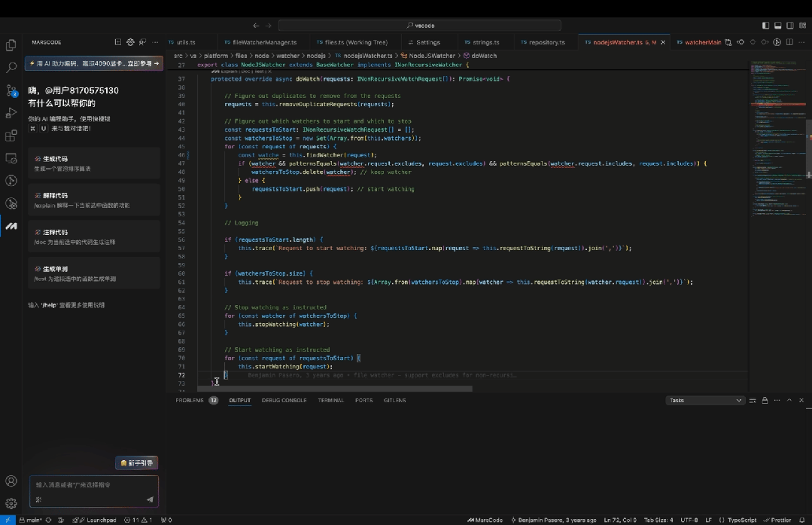Open MarsCode feedback icon
The height and width of the screenshot is (525, 812).
[142, 42]
